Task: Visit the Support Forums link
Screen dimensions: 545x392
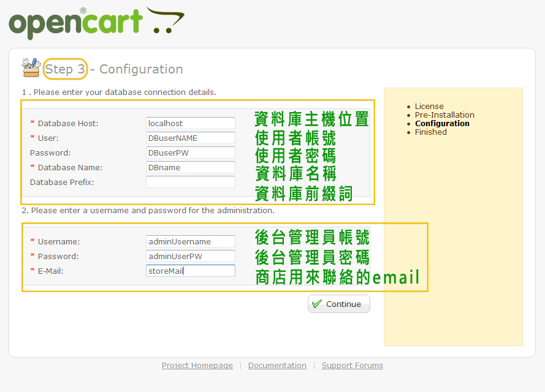Action: tap(353, 365)
